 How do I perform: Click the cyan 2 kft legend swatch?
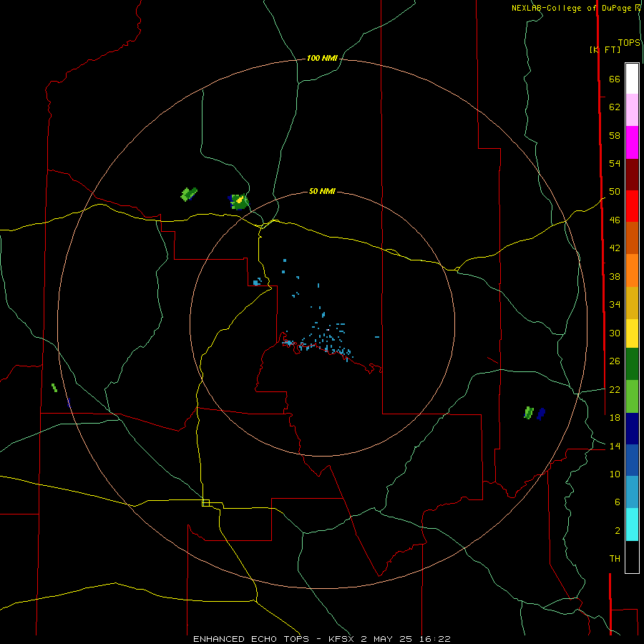click(x=632, y=525)
